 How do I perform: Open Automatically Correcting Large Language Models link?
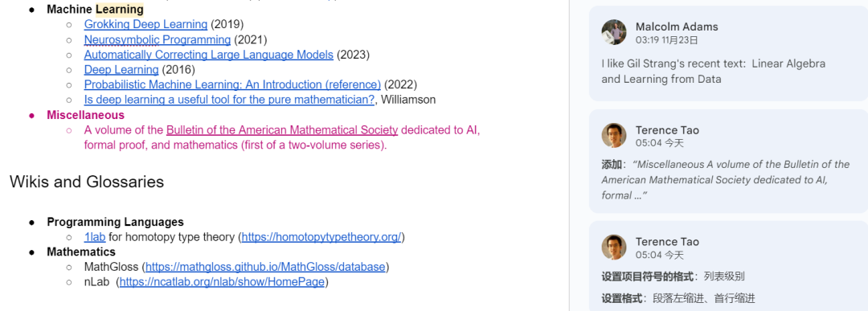click(209, 55)
